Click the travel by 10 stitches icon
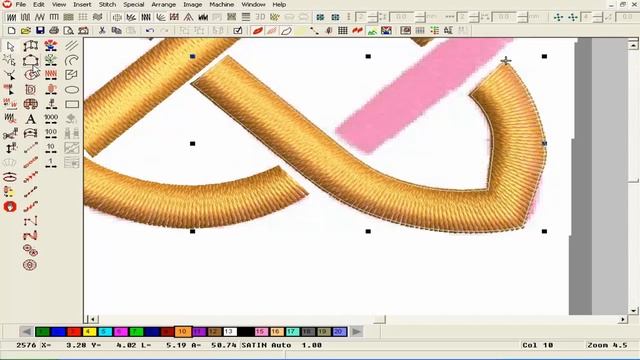This screenshot has height=360, width=640. coord(51,148)
